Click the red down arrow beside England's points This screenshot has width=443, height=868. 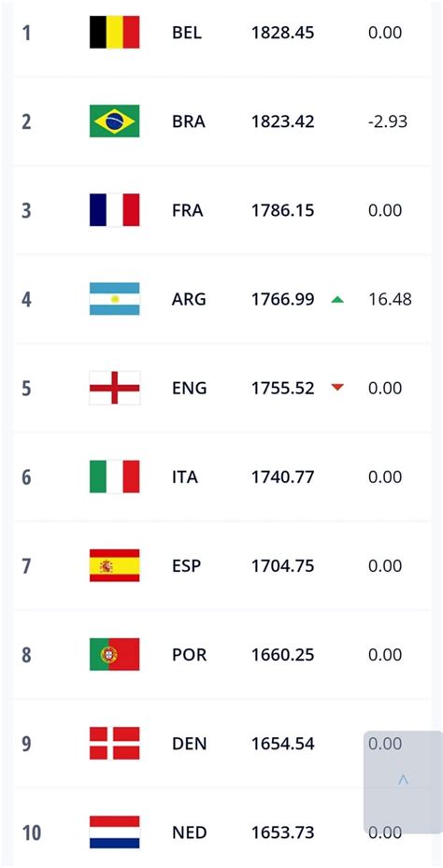click(337, 388)
